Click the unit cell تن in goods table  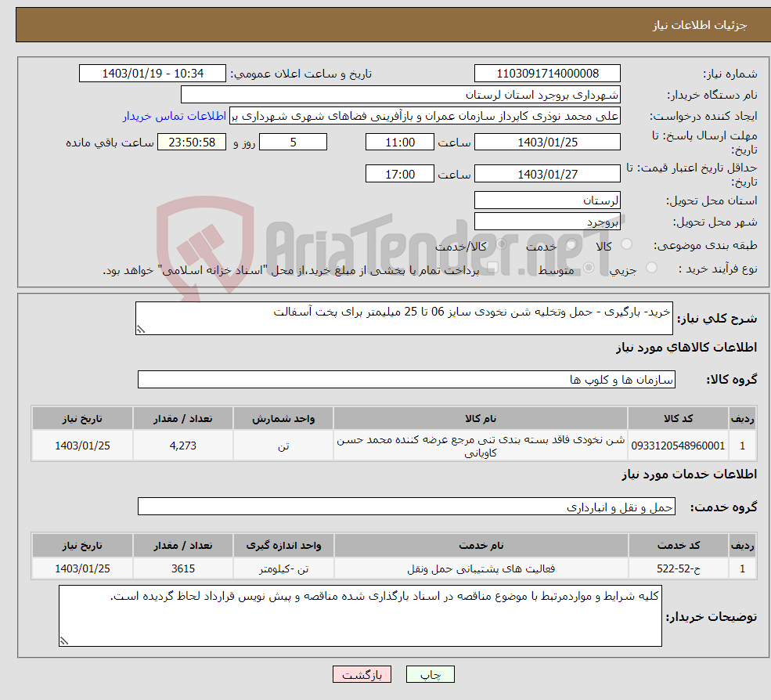[x=283, y=446]
